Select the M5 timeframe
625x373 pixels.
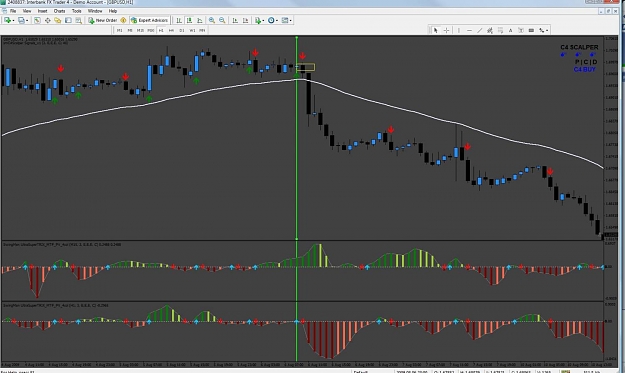tap(130, 30)
